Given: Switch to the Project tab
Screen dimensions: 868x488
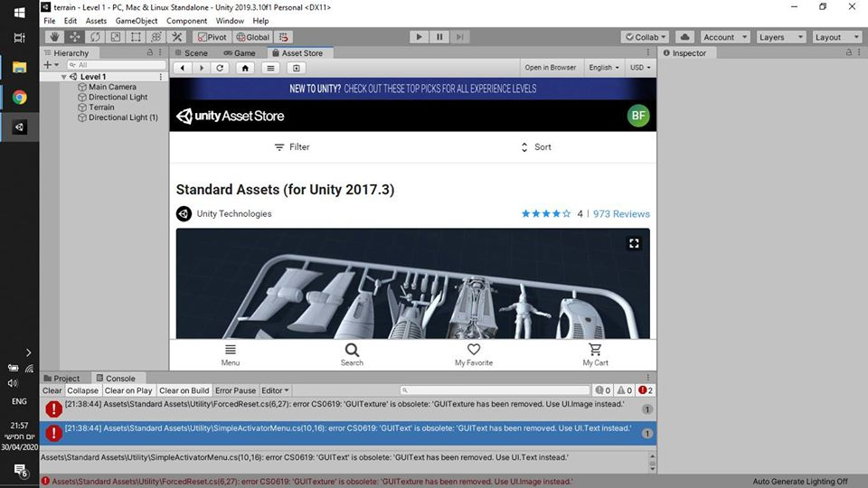Looking at the screenshot, I should 62,379.
